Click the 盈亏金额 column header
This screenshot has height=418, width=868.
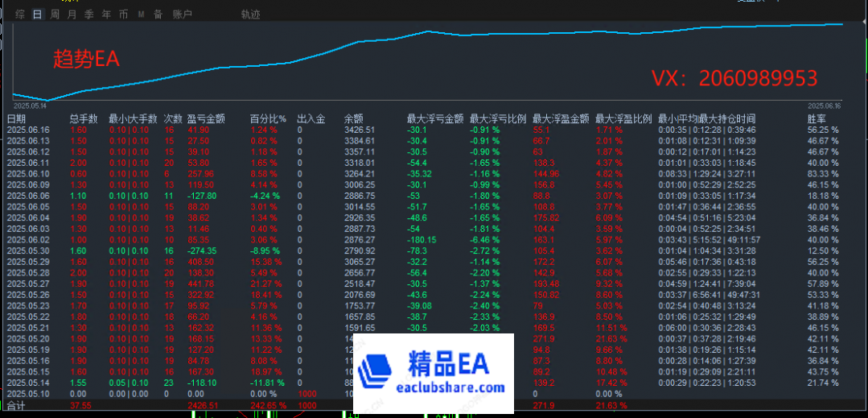(x=206, y=119)
